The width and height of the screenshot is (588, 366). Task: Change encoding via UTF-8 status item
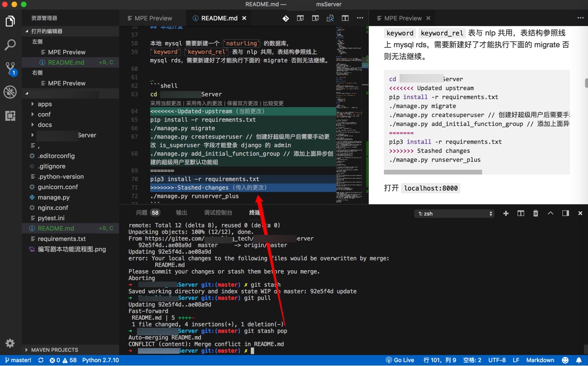point(497,360)
